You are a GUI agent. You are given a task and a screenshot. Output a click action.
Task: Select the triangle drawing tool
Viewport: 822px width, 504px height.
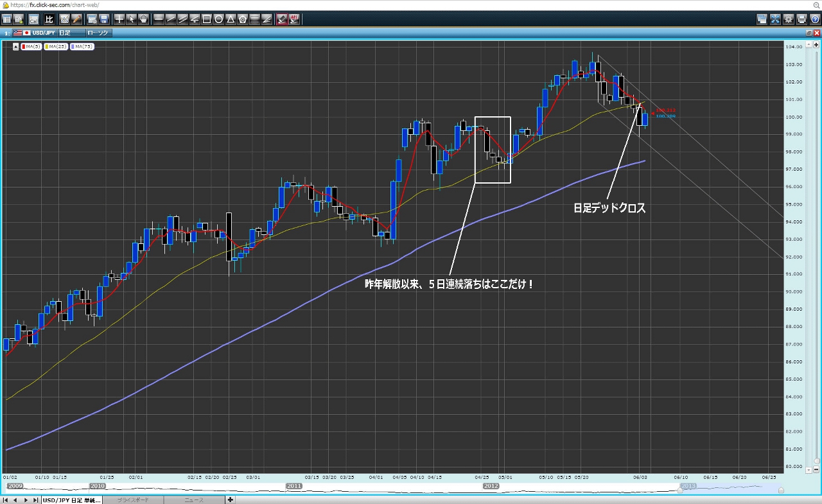tap(230, 19)
